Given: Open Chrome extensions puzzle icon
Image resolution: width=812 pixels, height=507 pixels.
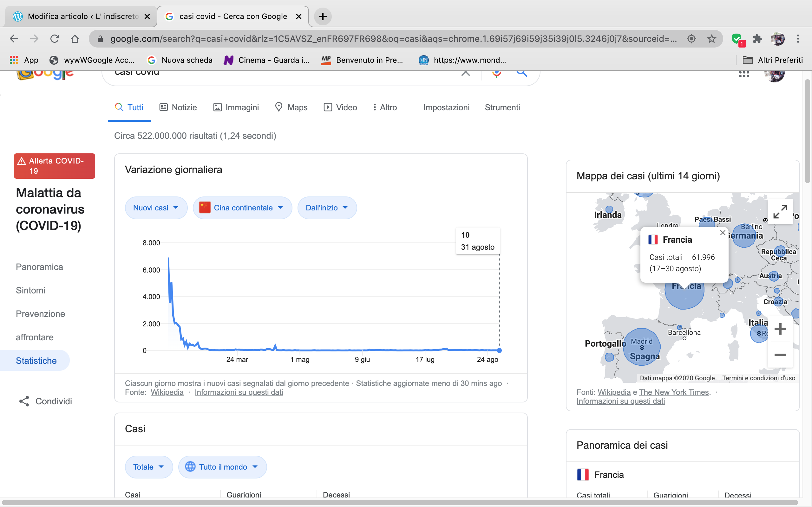Looking at the screenshot, I should pos(757,39).
